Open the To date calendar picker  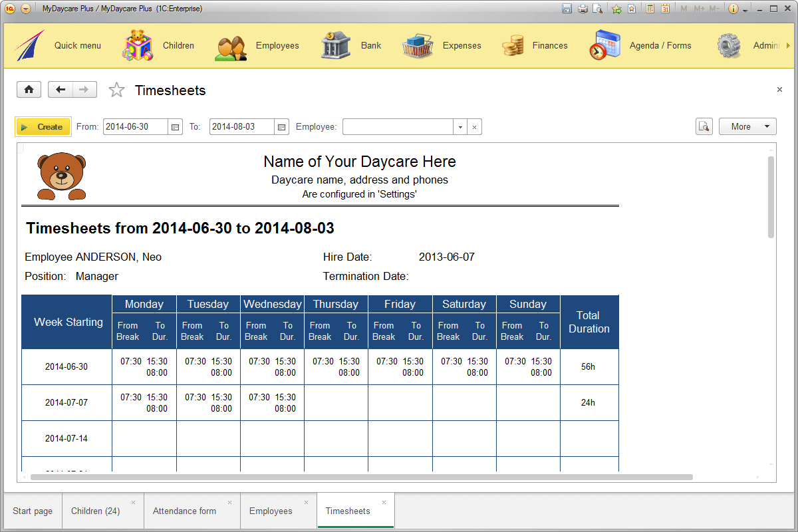coord(282,127)
